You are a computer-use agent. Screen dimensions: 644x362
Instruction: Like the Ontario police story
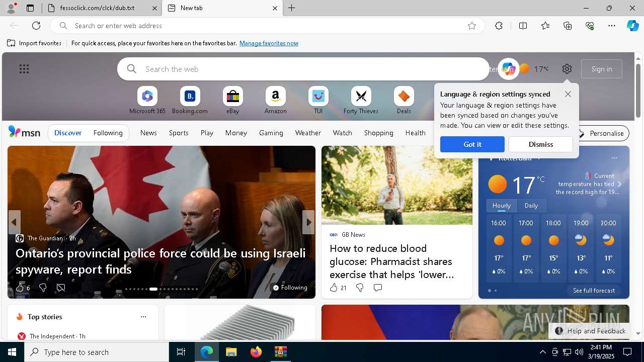[x=20, y=288]
